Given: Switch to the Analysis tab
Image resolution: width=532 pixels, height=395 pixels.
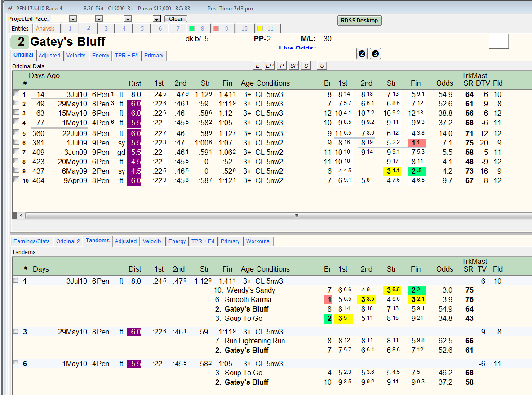Looking at the screenshot, I should coord(45,28).
